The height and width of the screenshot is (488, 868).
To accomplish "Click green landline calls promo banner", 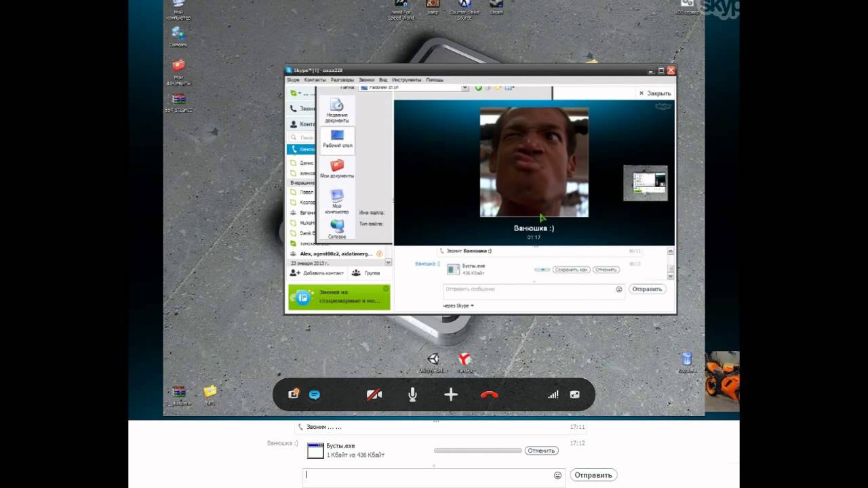I will 339,297.
